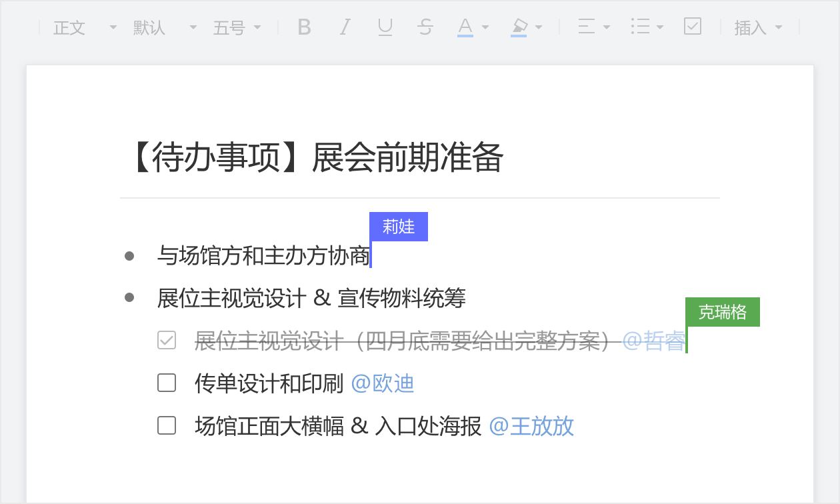Insert a checkbox from the toolbar
Image resolution: width=840 pixels, height=504 pixels.
pos(693,27)
